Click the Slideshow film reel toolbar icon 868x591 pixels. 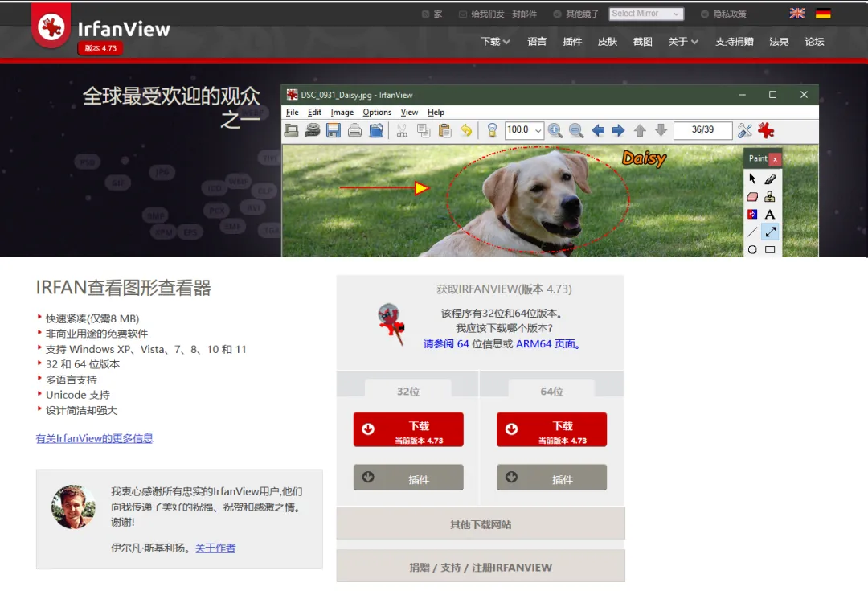[313, 131]
